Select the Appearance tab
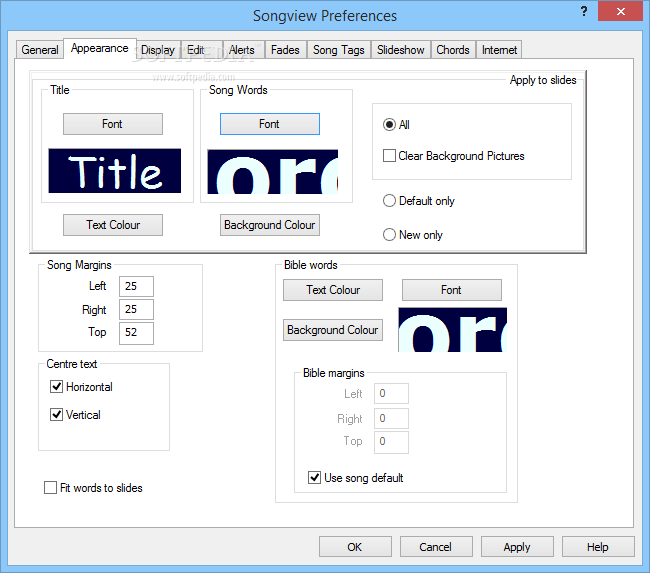The height and width of the screenshot is (573, 650). [x=100, y=49]
